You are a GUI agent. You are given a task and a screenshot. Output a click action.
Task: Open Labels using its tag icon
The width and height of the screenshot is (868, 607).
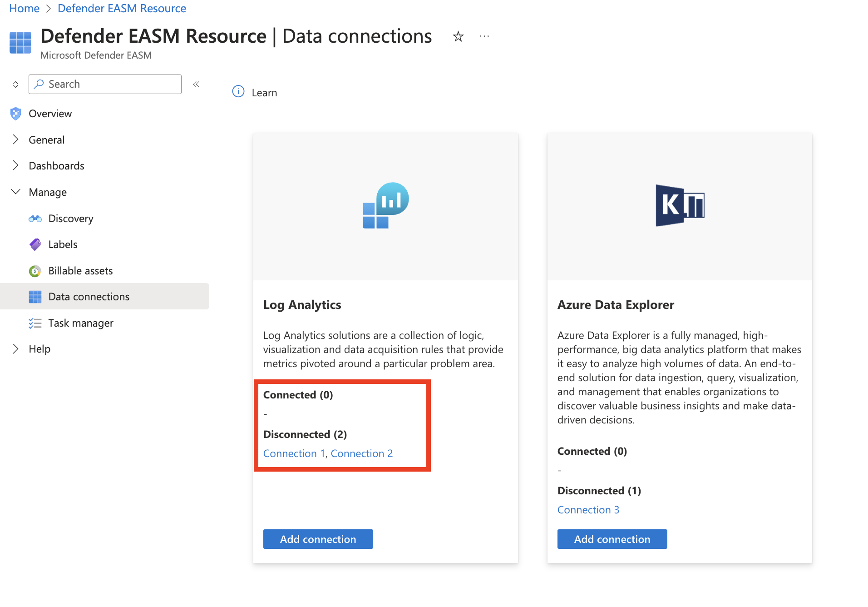[35, 244]
